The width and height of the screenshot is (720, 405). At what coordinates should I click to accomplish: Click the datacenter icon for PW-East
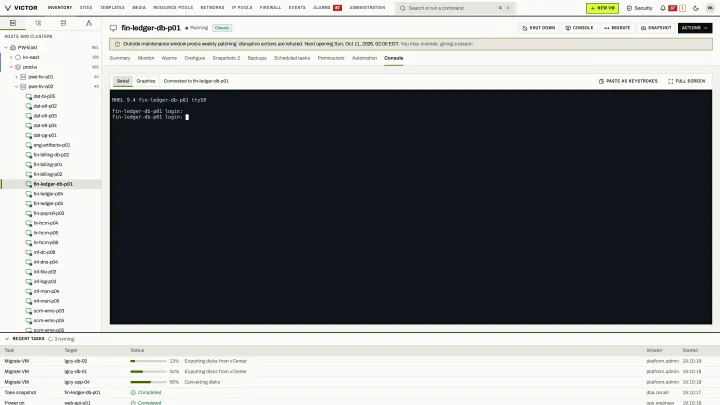coord(13,47)
